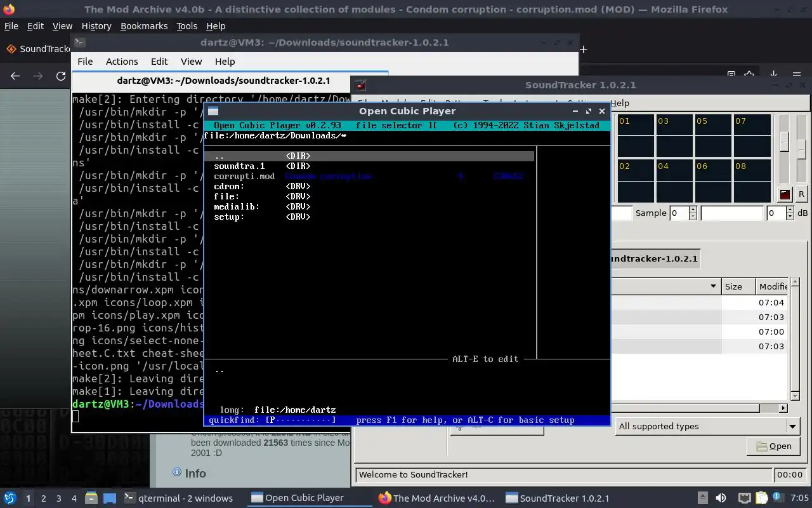Click the Firefox back arrow
Image resolution: width=812 pixels, height=508 pixels.
pos(15,76)
